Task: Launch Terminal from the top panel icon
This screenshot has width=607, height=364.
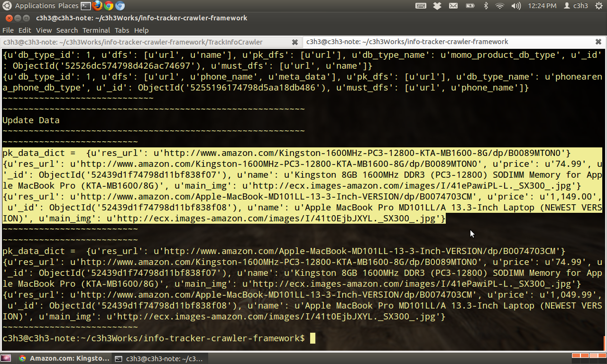Action: [86, 6]
